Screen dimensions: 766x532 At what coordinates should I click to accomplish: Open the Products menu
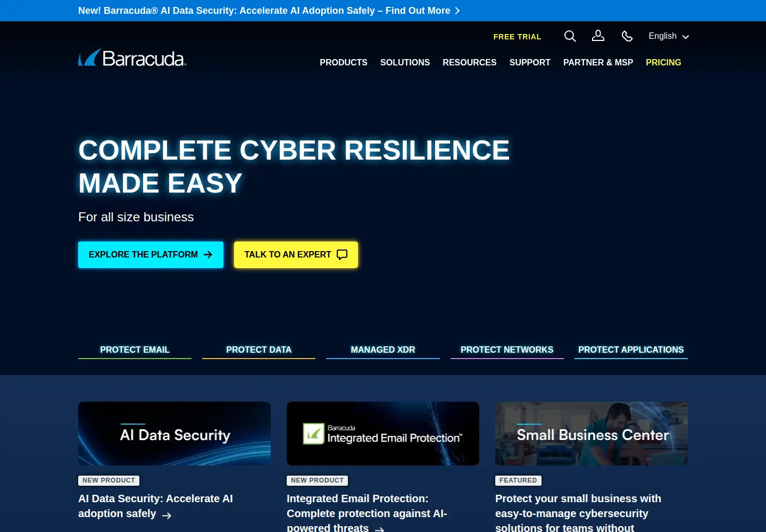point(344,62)
